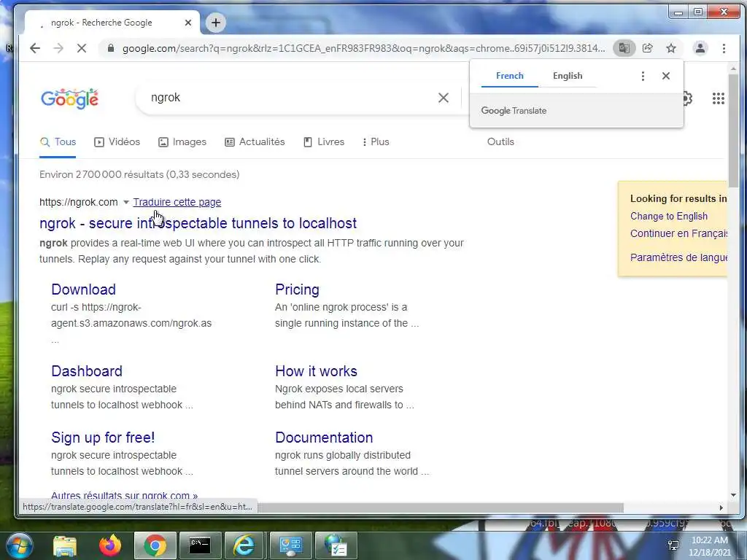Screen dimensions: 747x560
Task: Open Paramètres de langue link
Action: tap(678, 257)
